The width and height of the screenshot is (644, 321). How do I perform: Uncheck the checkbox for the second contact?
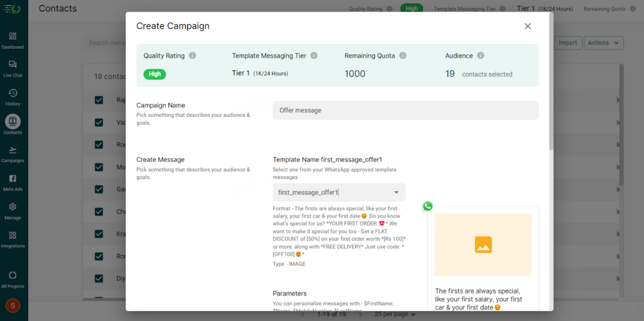pos(98,122)
